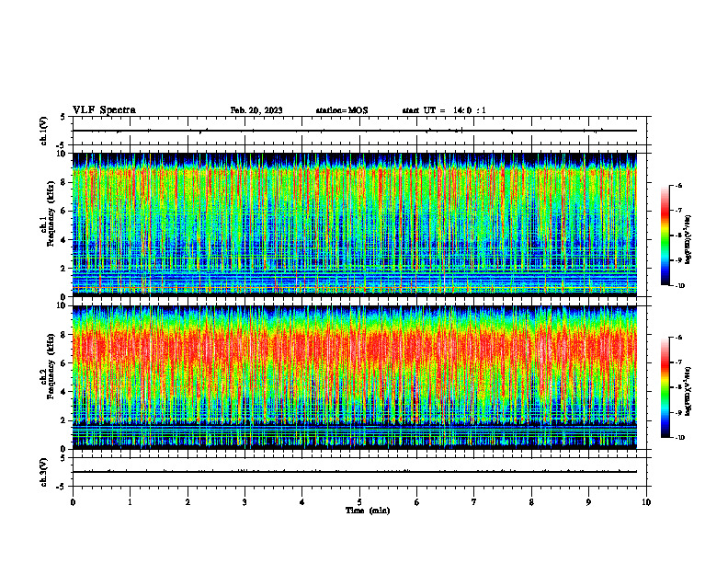Viewport: 728px width, 563px height.
Task: Click time axis tick label "5"
Action: point(359,502)
